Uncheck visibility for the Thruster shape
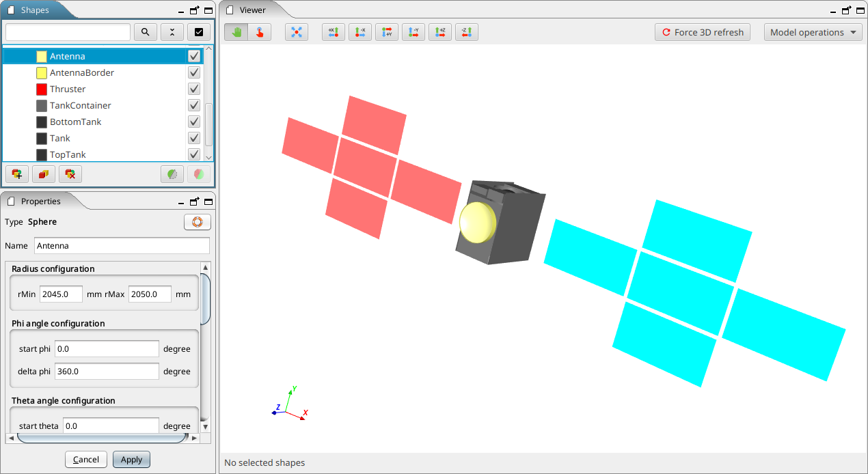Viewport: 868px width, 474px height. (193, 89)
